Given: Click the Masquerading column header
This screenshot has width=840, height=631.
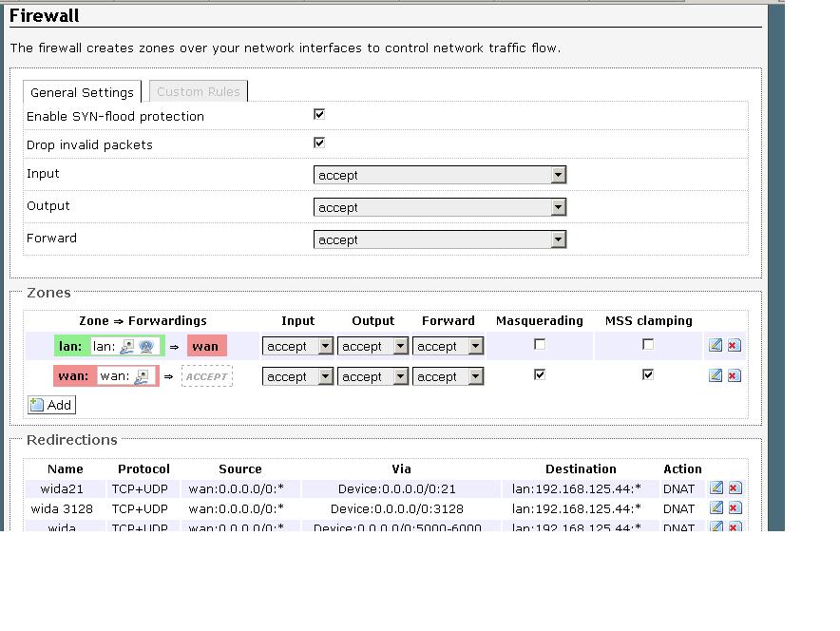Looking at the screenshot, I should coord(540,321).
